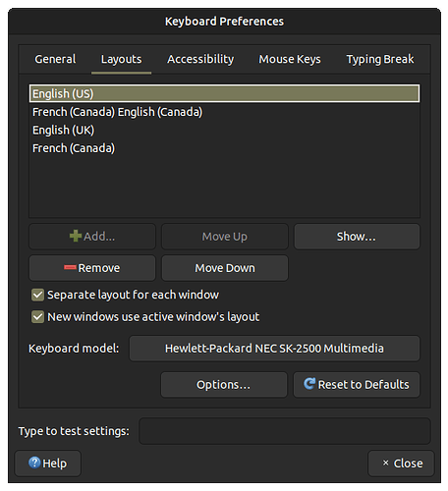Viewport: 448px width, 491px height.
Task: Show the selected layout preview
Action: coord(357,237)
